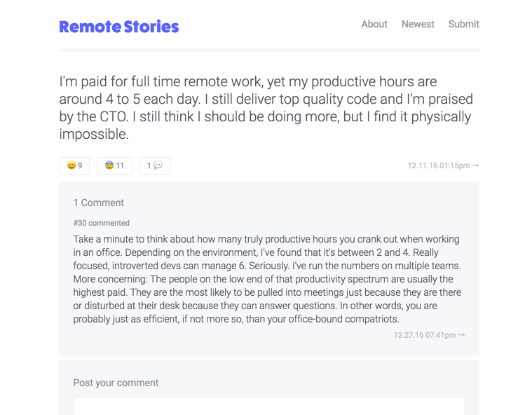
Task: Click the story text about productive hours
Action: 266,108
